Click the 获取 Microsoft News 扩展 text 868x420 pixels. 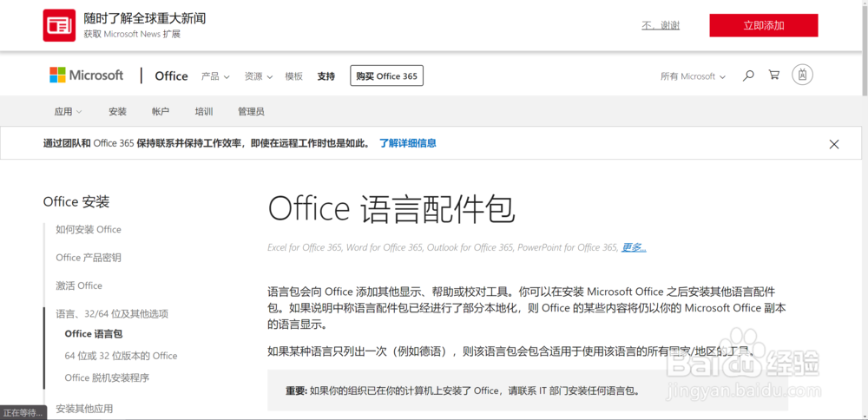(x=132, y=35)
